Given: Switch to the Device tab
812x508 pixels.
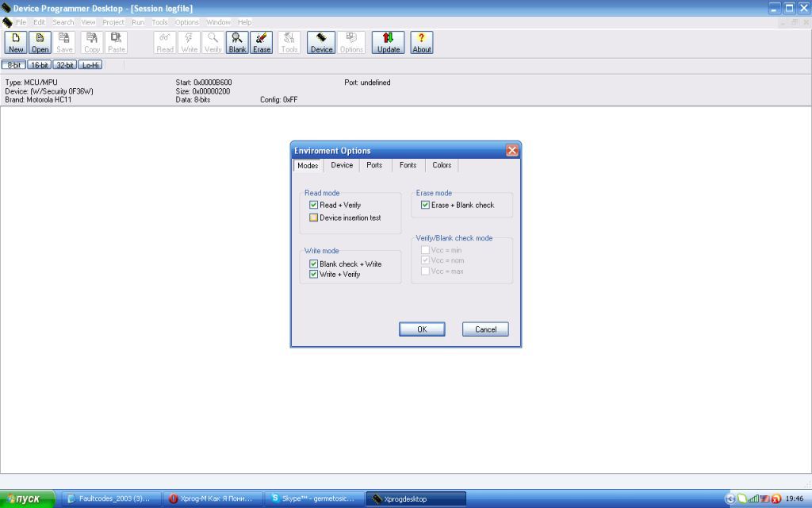Looking at the screenshot, I should point(342,165).
